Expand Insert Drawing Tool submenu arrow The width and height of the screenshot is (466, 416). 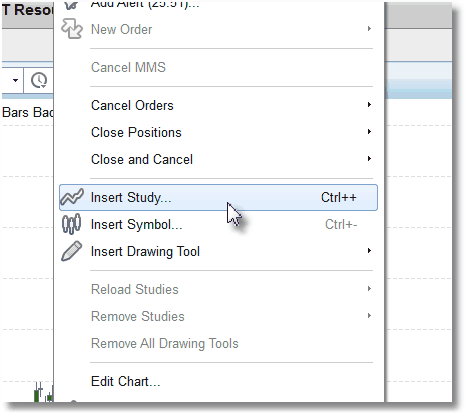pyautogui.click(x=369, y=251)
